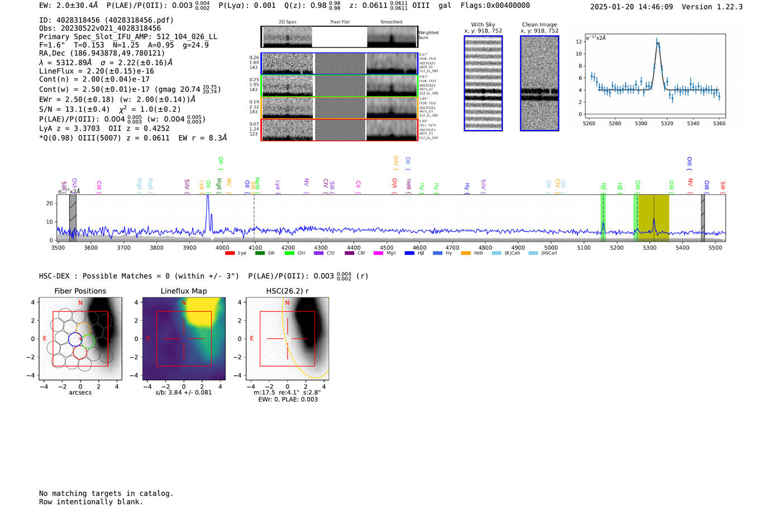The image size is (782, 532).
Task: Click the hatched gray band near 3545
Action: pos(73,218)
